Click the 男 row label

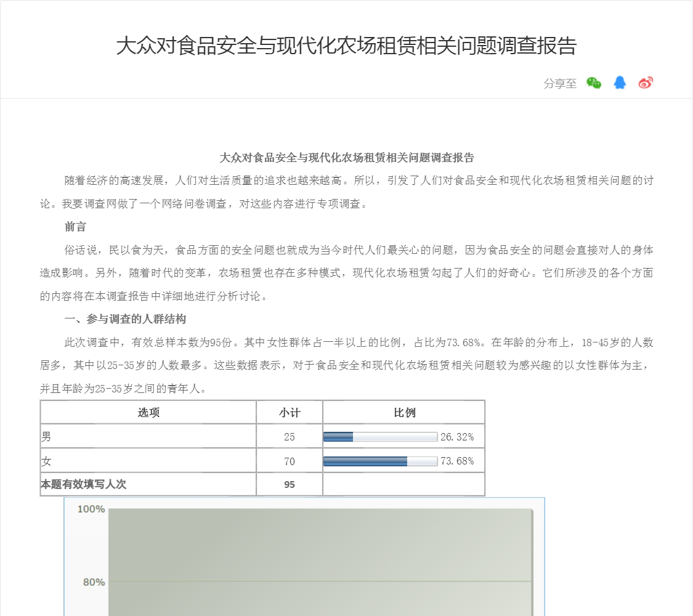pyautogui.click(x=46, y=437)
